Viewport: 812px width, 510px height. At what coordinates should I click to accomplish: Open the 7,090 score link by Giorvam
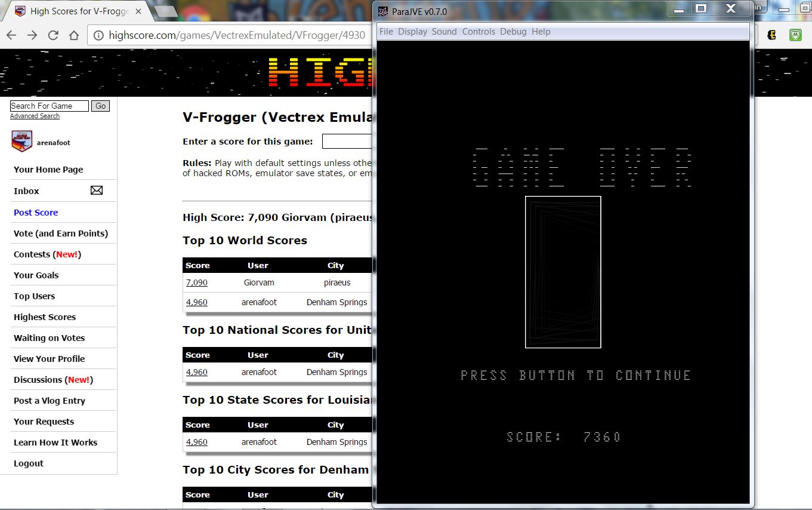(x=197, y=282)
